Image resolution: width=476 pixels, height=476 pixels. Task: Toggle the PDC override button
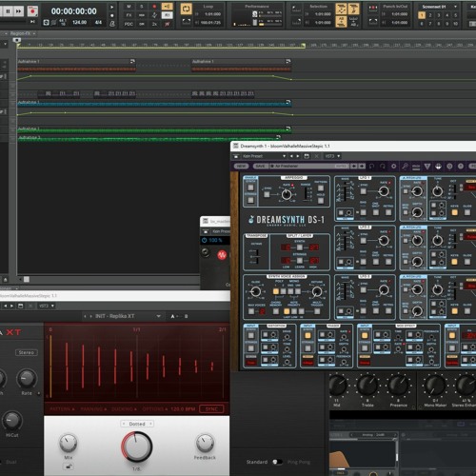[x=129, y=24]
